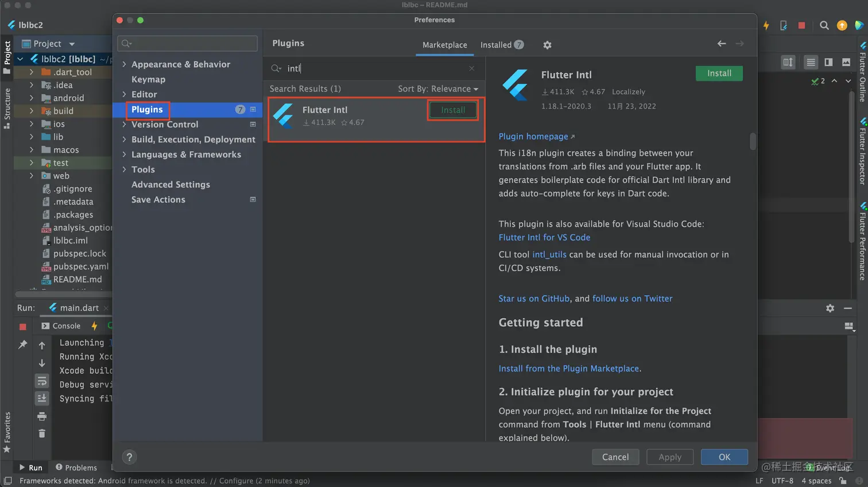Open Flutter Intl for VS Code link
This screenshot has width=868, height=487.
(x=544, y=238)
